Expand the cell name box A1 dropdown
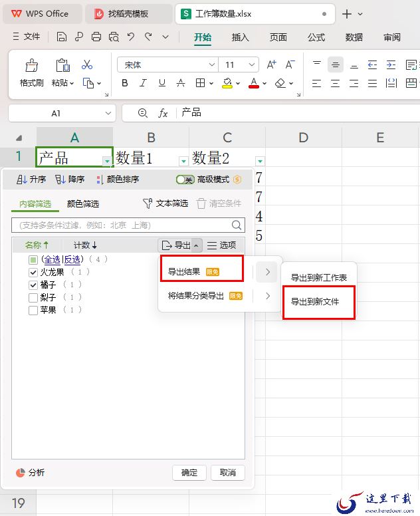 point(108,113)
